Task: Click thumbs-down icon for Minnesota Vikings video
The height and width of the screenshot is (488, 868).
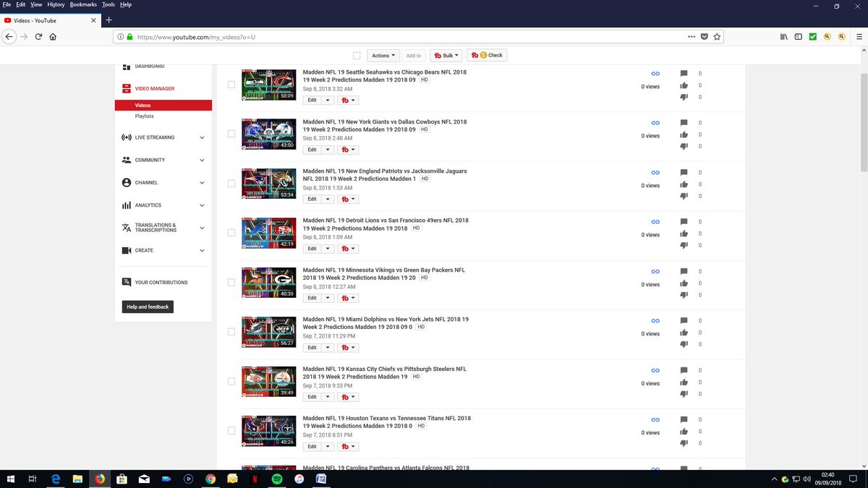Action: 684,294
